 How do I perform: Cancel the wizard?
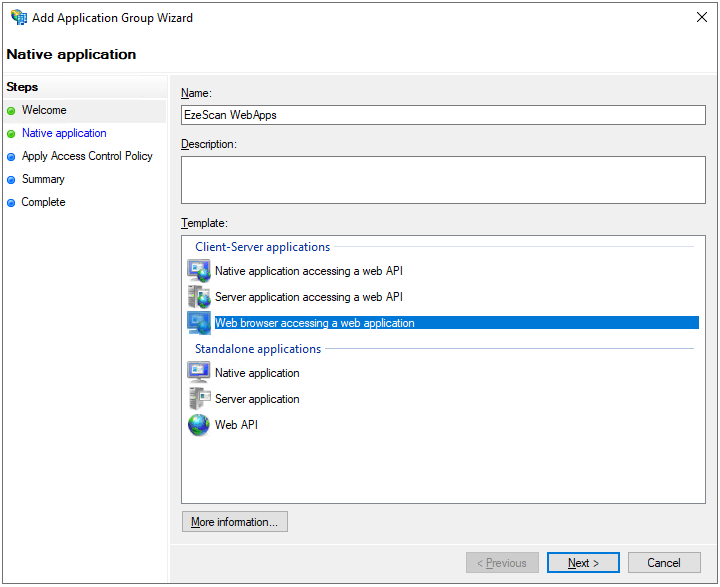664,563
